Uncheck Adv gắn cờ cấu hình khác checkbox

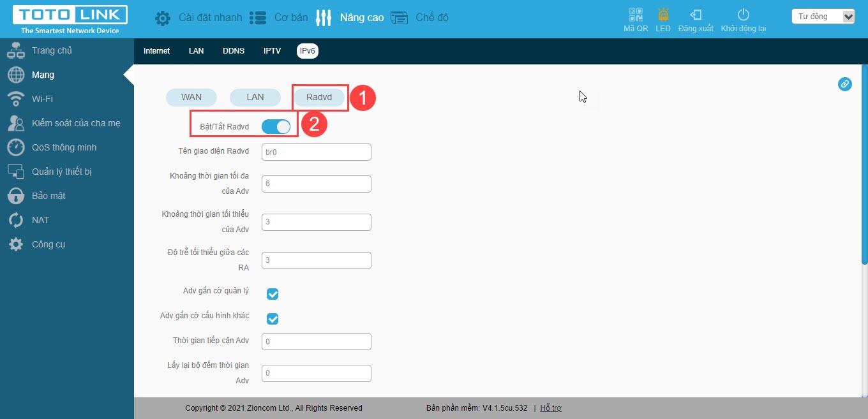[x=273, y=319]
